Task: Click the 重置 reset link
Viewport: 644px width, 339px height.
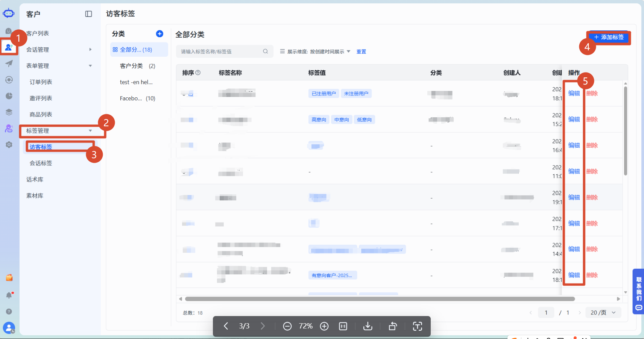Action: [x=361, y=51]
